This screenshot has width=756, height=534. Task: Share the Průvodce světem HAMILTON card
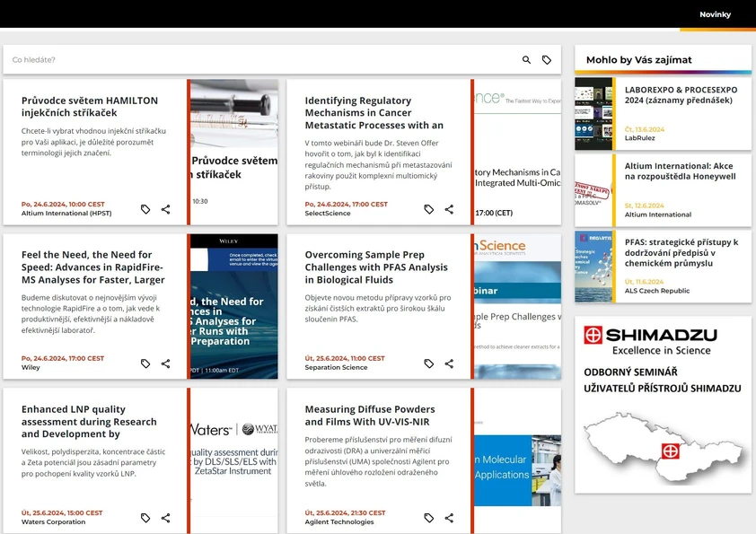(166, 209)
